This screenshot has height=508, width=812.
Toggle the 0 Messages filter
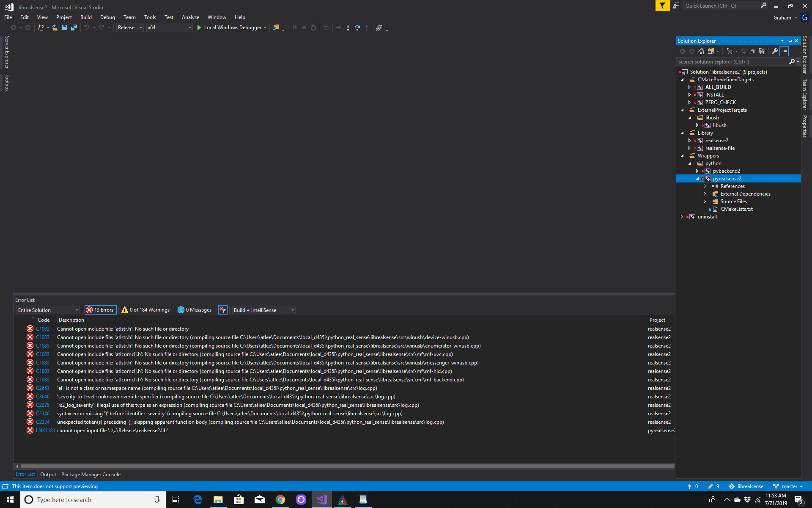195,310
